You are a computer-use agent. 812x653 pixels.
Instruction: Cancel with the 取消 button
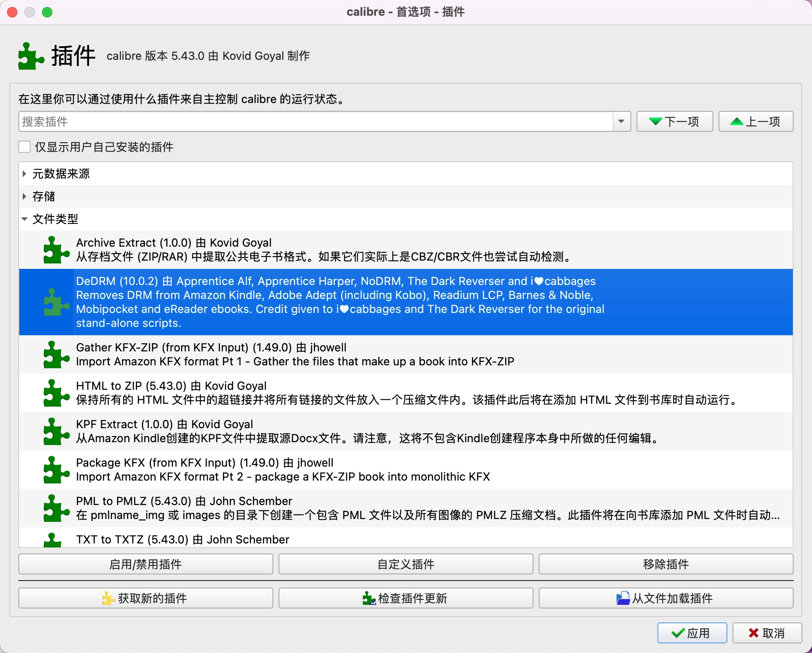(x=767, y=633)
